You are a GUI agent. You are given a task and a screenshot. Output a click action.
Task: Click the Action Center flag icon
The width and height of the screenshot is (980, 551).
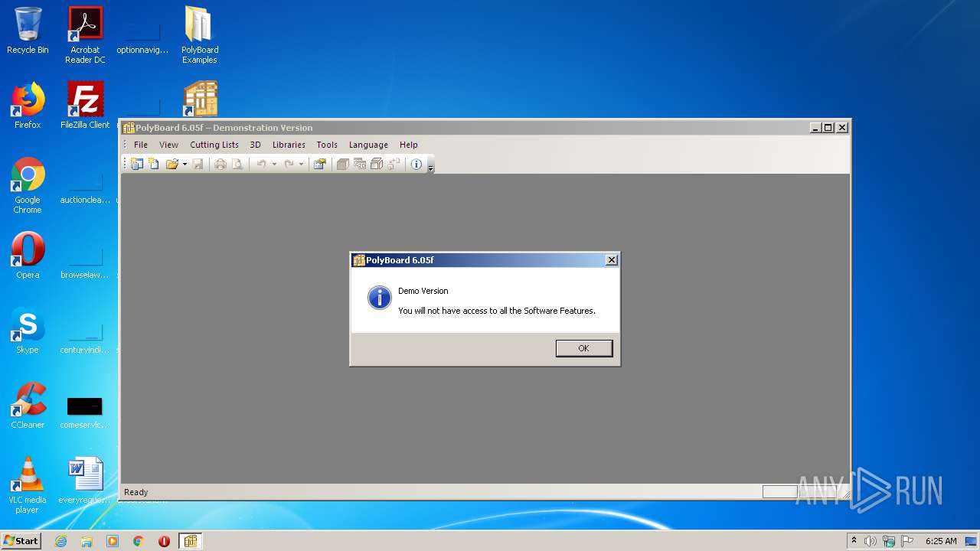907,541
